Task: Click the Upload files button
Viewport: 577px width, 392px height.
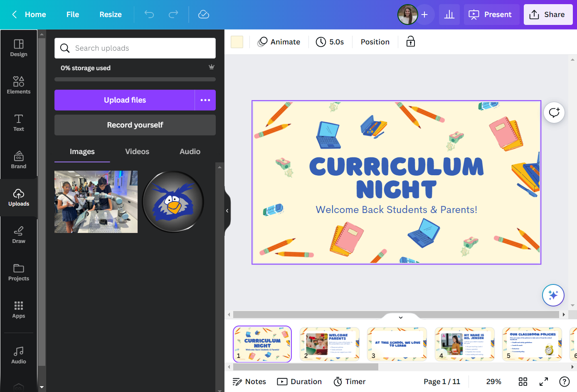Action: (x=125, y=100)
